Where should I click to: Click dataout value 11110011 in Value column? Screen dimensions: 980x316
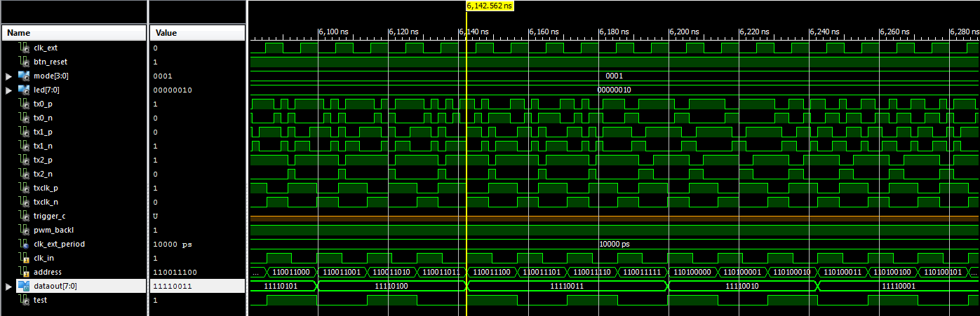click(172, 286)
